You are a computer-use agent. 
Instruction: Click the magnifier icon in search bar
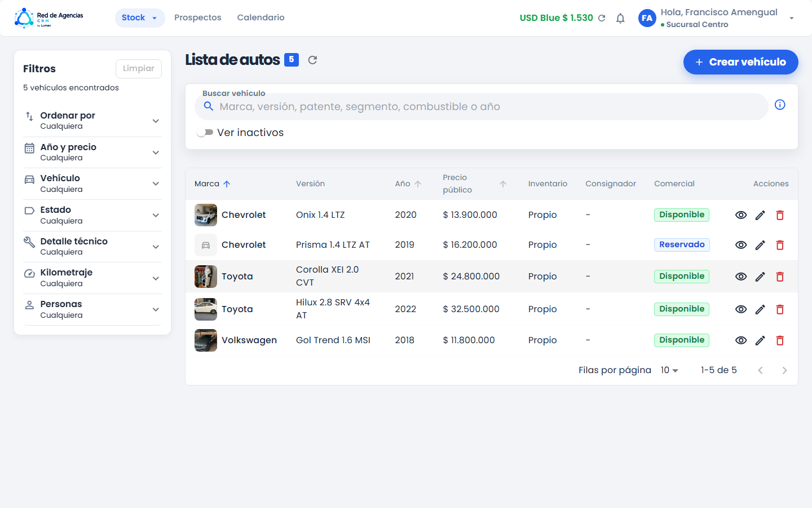pos(208,106)
